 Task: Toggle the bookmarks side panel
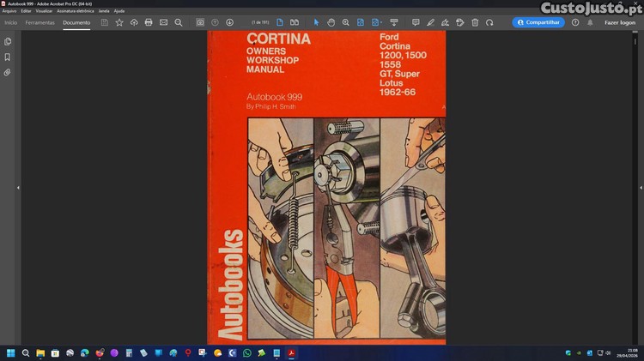coord(8,57)
